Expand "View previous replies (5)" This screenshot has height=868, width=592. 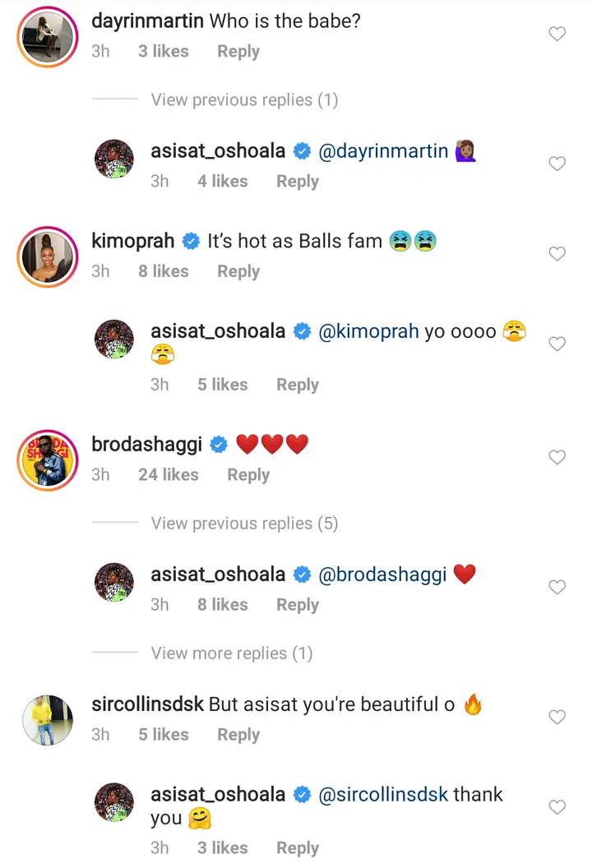[x=244, y=524]
